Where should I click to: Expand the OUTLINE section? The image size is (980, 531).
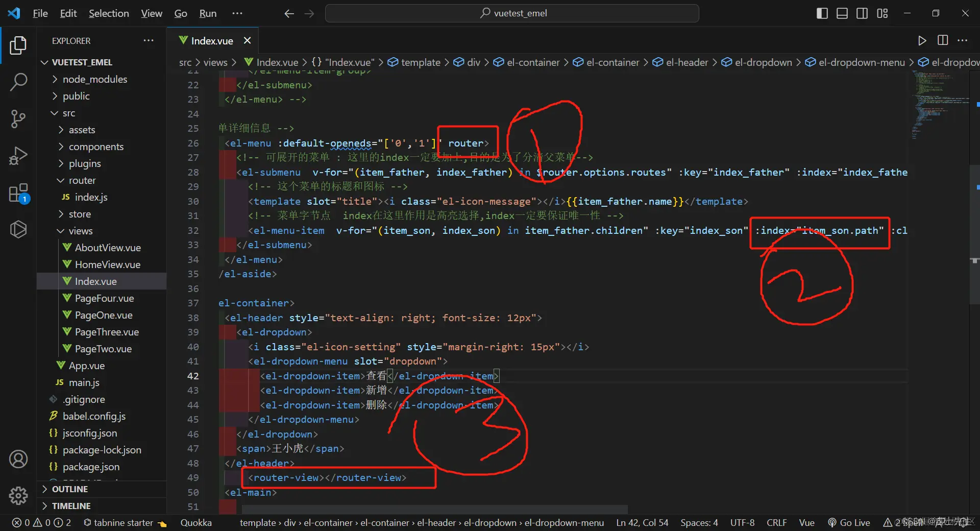click(70, 489)
